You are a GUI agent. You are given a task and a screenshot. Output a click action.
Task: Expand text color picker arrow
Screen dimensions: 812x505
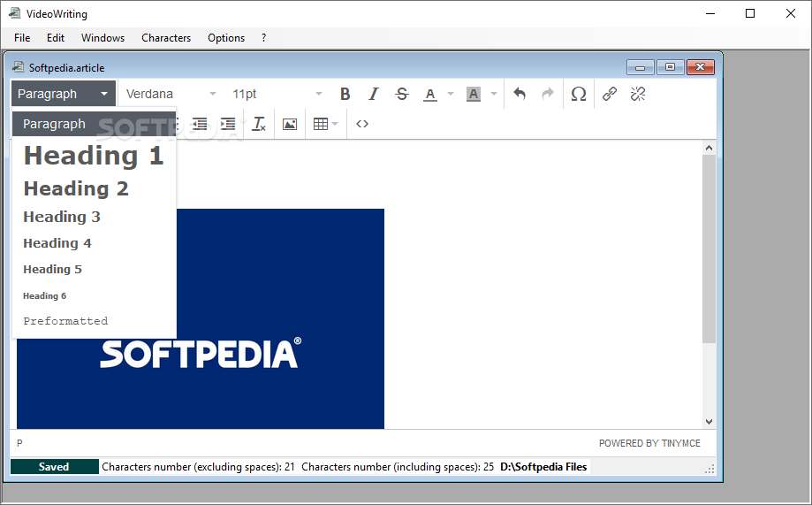point(450,94)
